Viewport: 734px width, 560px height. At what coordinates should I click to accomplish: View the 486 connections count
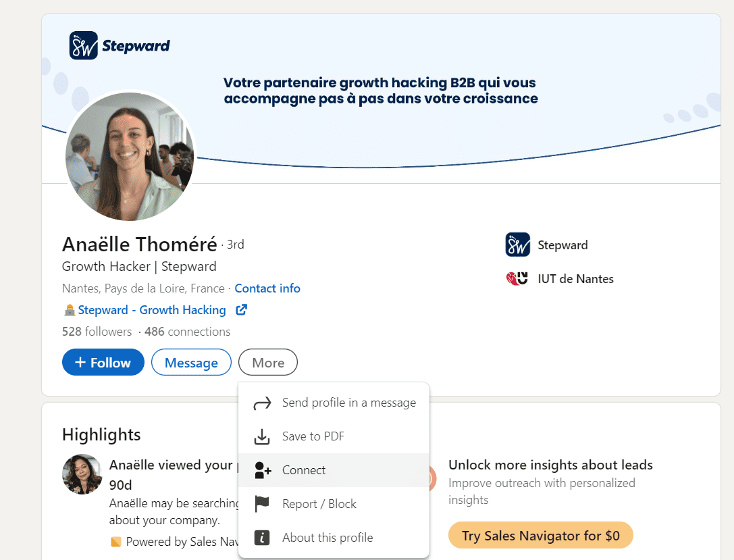(x=187, y=332)
